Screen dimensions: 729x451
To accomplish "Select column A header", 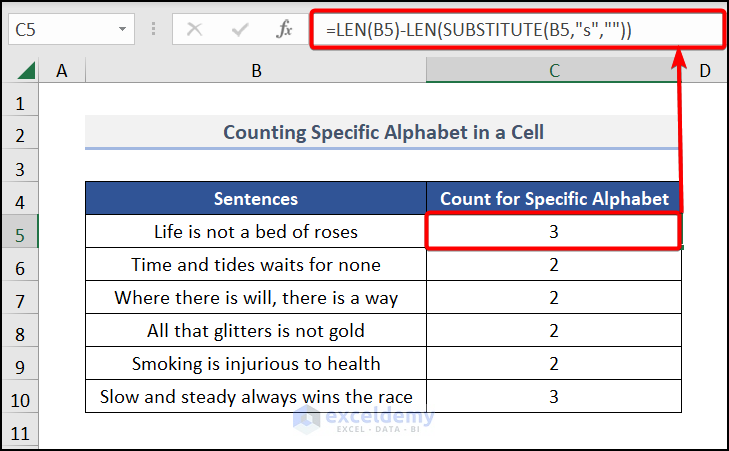I will [x=63, y=71].
